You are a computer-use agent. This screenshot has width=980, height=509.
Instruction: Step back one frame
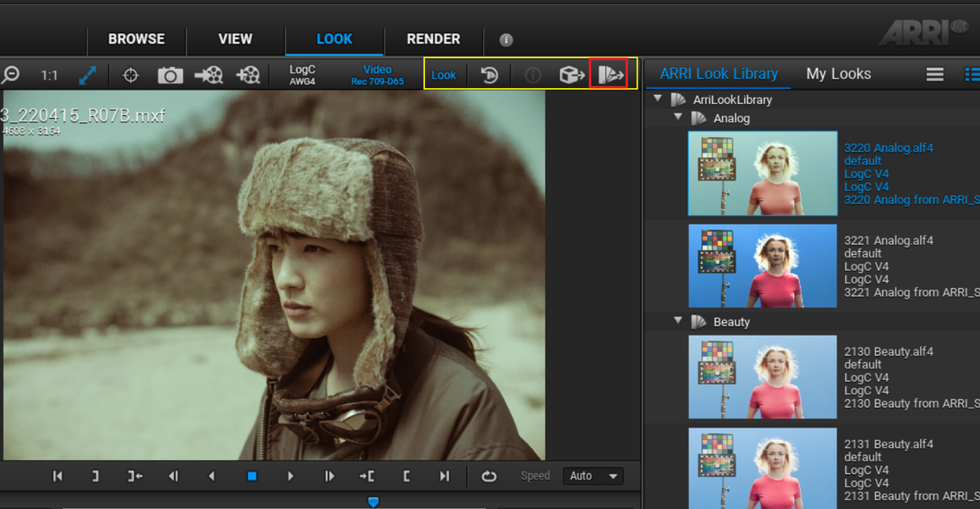(x=174, y=476)
